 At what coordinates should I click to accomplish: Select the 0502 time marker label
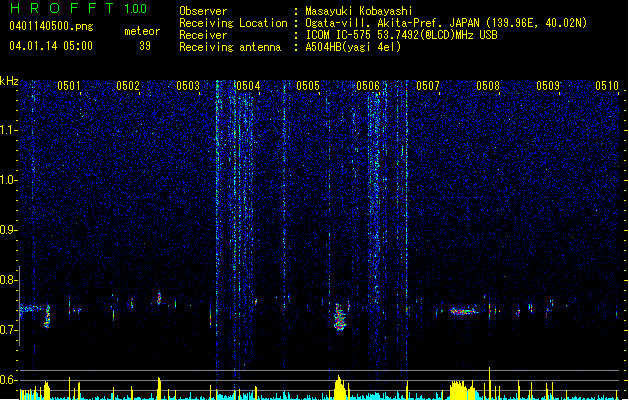coord(128,86)
